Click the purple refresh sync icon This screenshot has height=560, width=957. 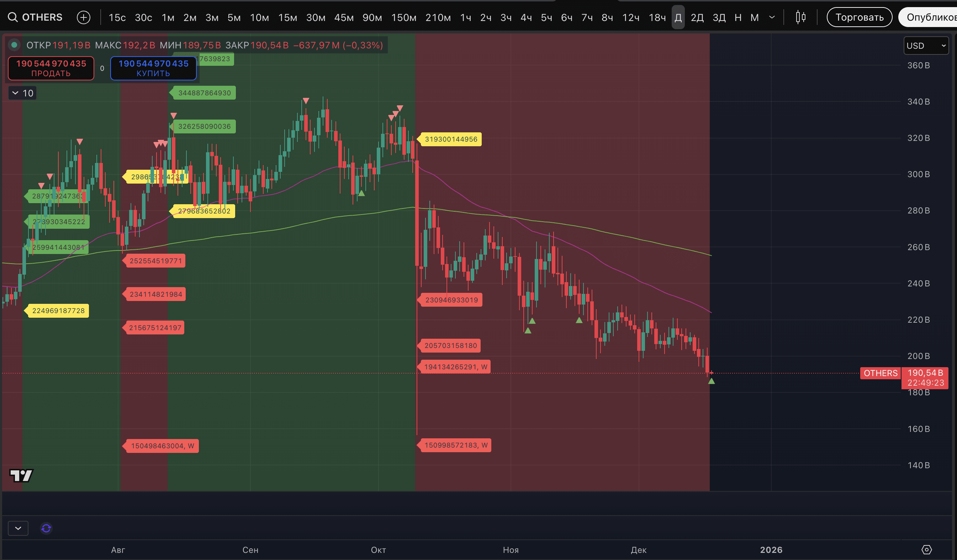point(46,528)
